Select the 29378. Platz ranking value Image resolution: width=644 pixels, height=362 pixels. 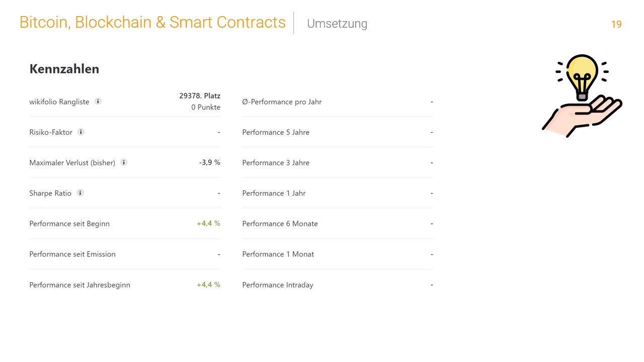coord(200,96)
